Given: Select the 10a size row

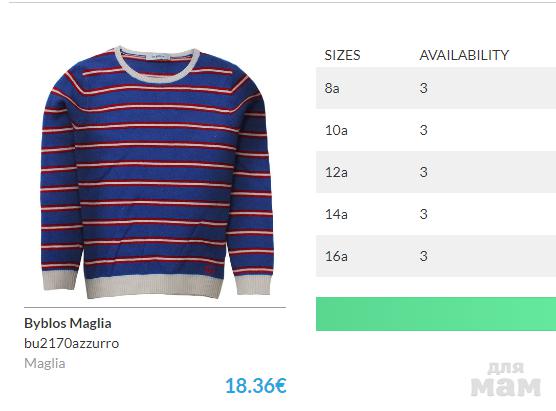Looking at the screenshot, I should click(436, 130).
